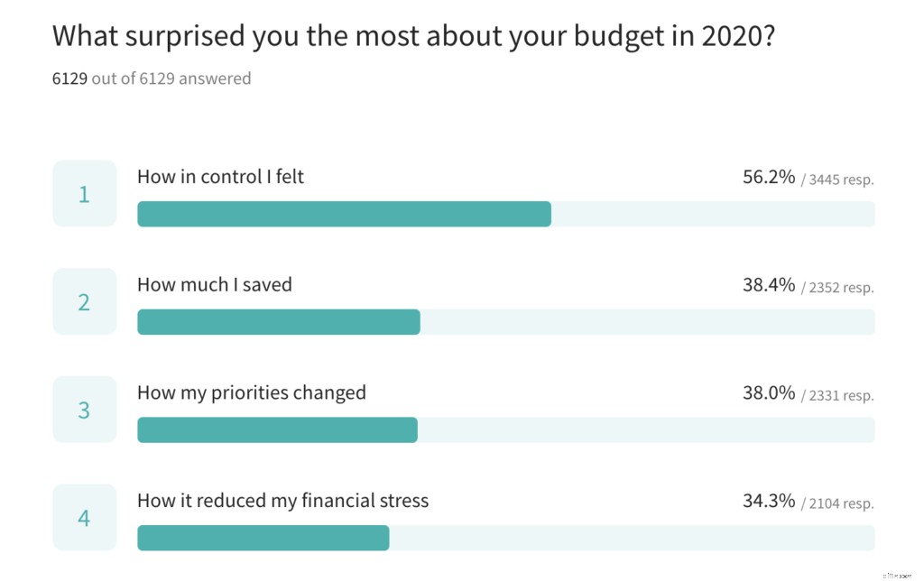
Task: Choose the "How much I saved" answer label
Action: pos(215,285)
